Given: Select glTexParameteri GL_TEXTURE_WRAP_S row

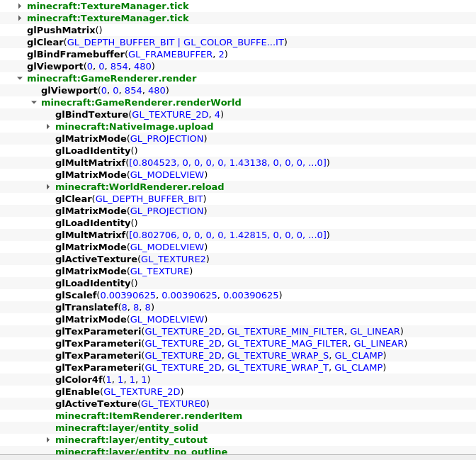Looking at the screenshot, I should click(238, 356).
